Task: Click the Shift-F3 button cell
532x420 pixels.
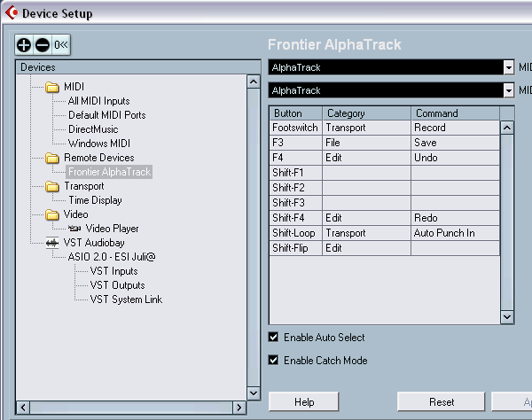Action: click(x=295, y=203)
